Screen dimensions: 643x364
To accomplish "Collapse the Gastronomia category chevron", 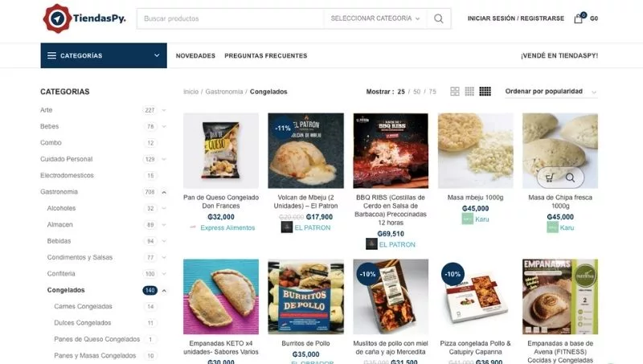I will [164, 192].
